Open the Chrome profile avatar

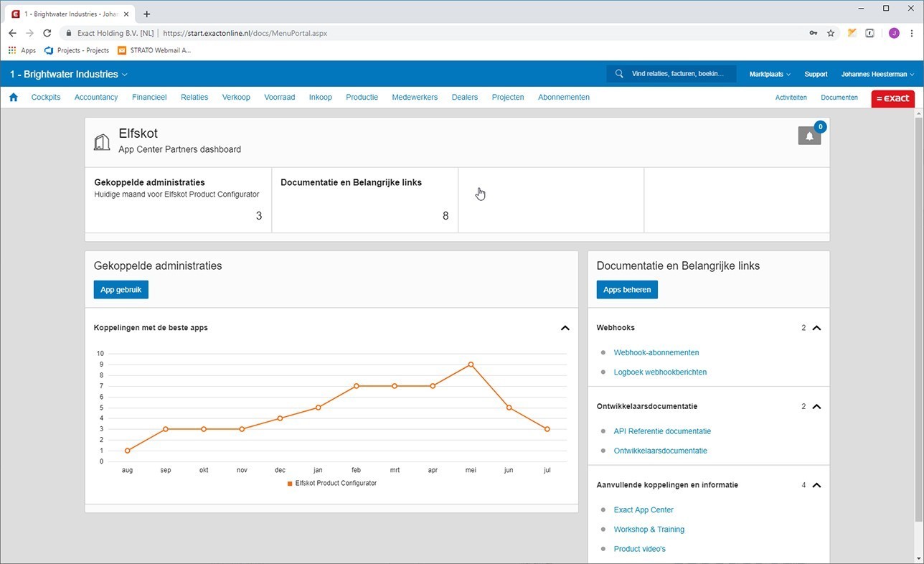(894, 33)
